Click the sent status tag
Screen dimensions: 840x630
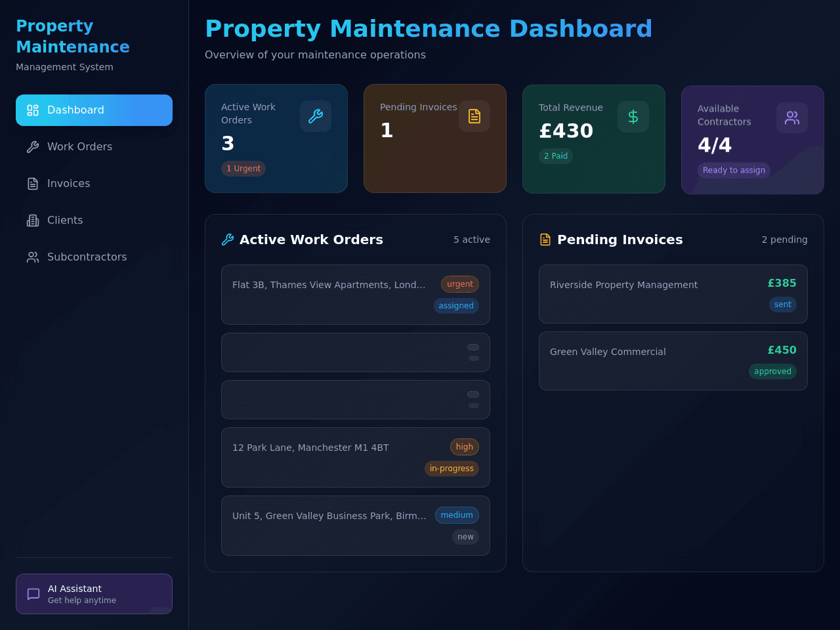pyautogui.click(x=783, y=304)
